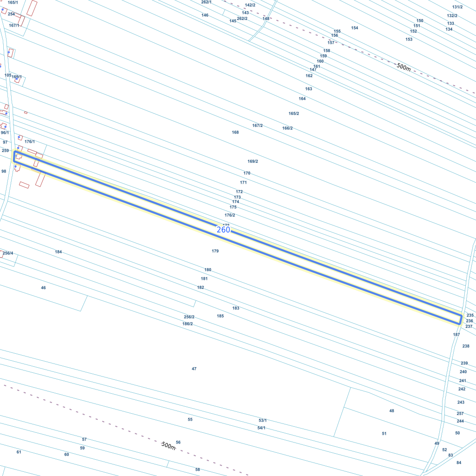Click parcel number 47

pyautogui.click(x=194, y=369)
